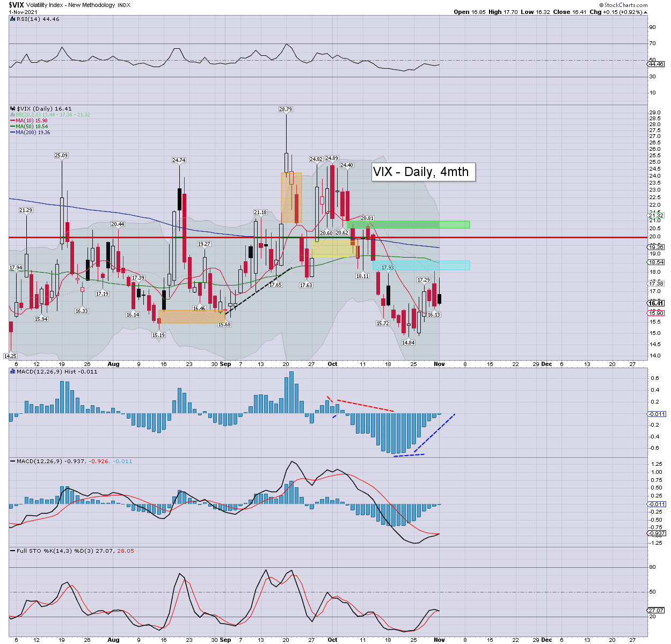
Task: Click the red horizontal line at 20.0
Action: pos(327,237)
